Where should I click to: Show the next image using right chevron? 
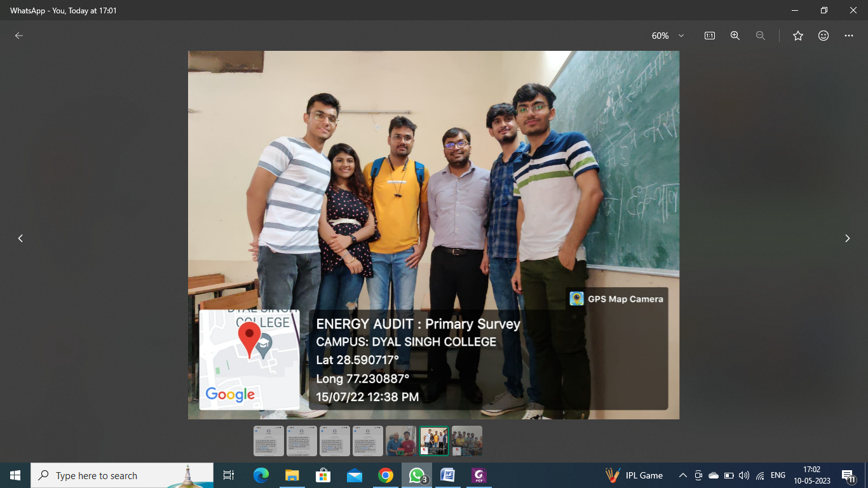coord(847,238)
